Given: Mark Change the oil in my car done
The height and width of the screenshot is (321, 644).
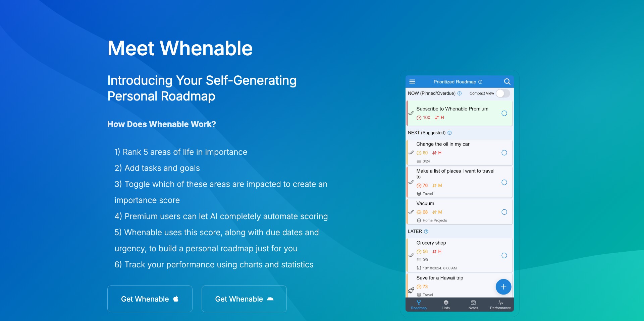Looking at the screenshot, I should pos(504,153).
